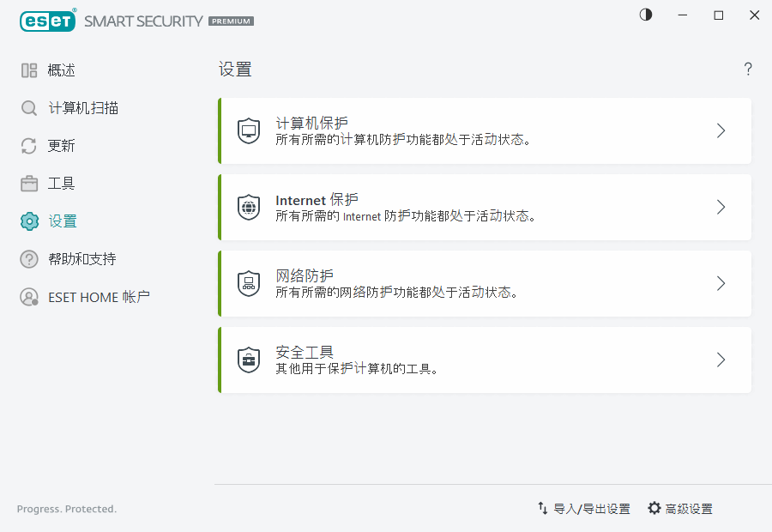Click the arrows icon beside 导入/导出设置
Image resolution: width=772 pixels, height=532 pixels.
click(x=543, y=508)
